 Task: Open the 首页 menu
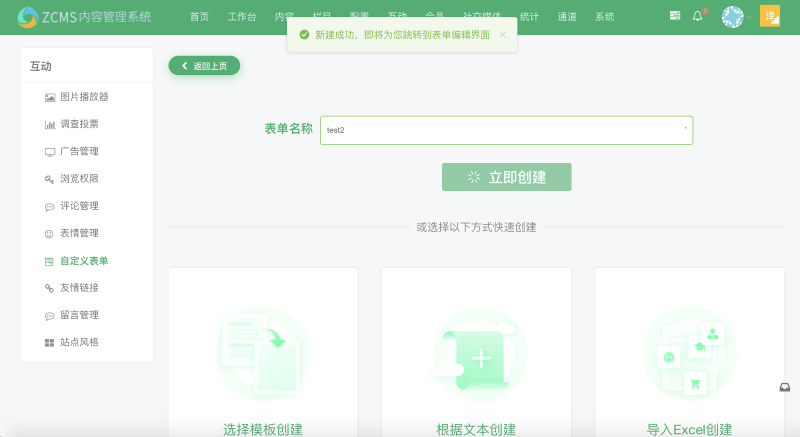pos(199,17)
